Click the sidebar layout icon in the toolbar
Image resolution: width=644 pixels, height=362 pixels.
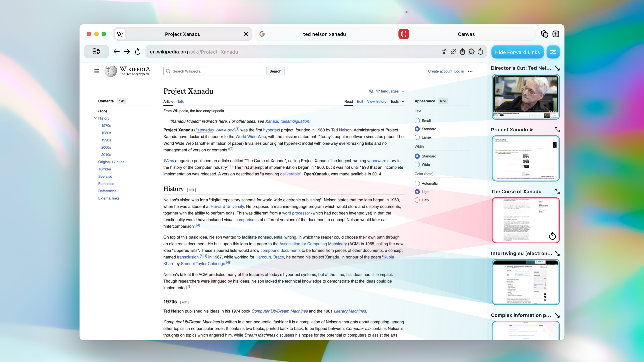[x=96, y=51]
